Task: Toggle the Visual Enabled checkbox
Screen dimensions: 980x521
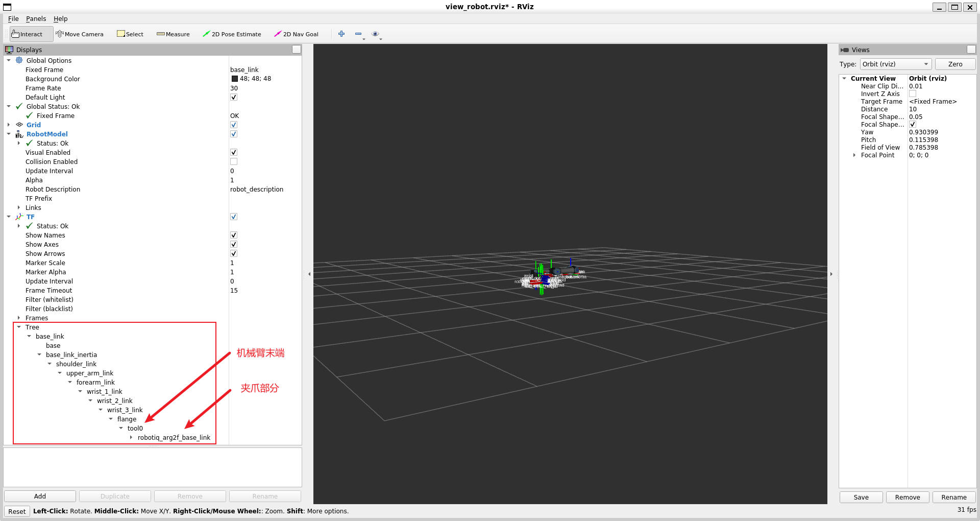Action: click(x=234, y=152)
